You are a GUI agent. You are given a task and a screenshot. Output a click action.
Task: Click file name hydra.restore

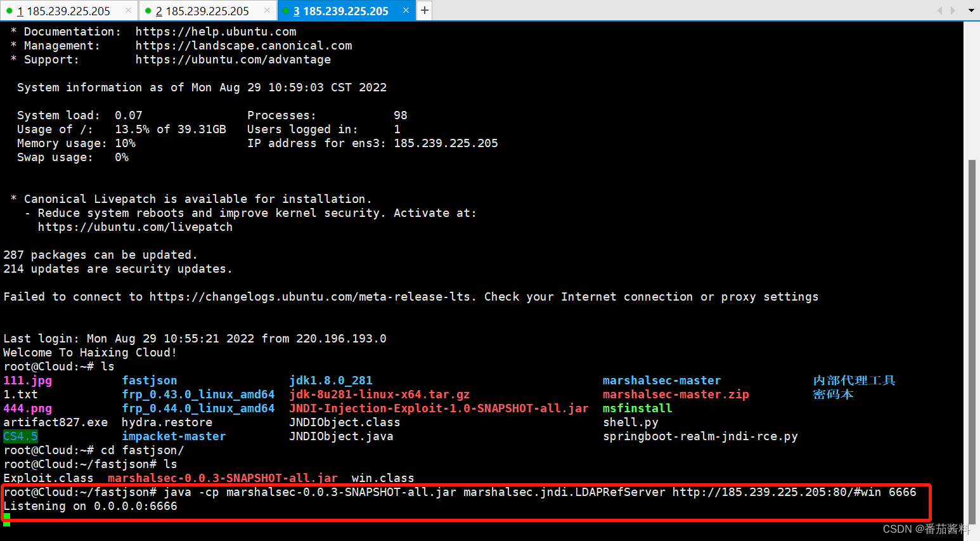coord(167,422)
